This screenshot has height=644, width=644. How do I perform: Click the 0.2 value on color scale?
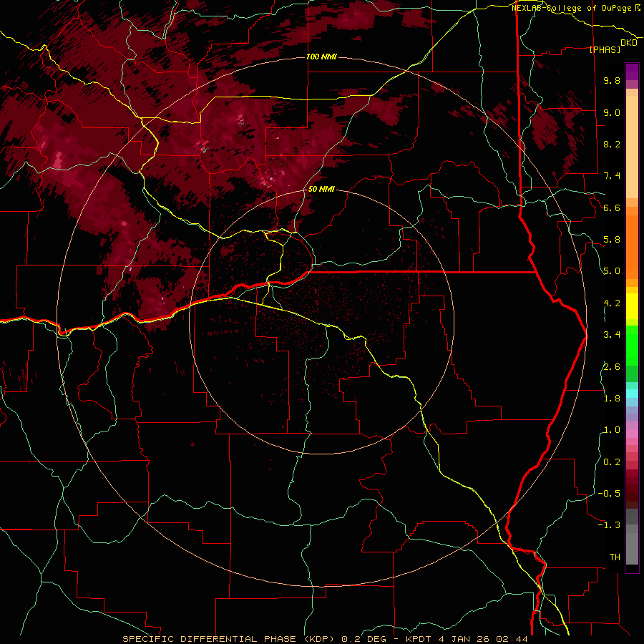click(612, 462)
